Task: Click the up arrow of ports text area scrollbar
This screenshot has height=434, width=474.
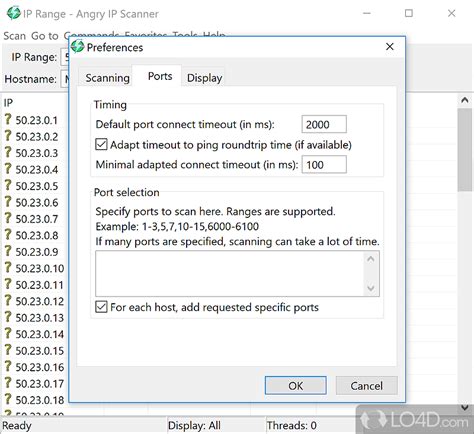Action: pos(371,259)
